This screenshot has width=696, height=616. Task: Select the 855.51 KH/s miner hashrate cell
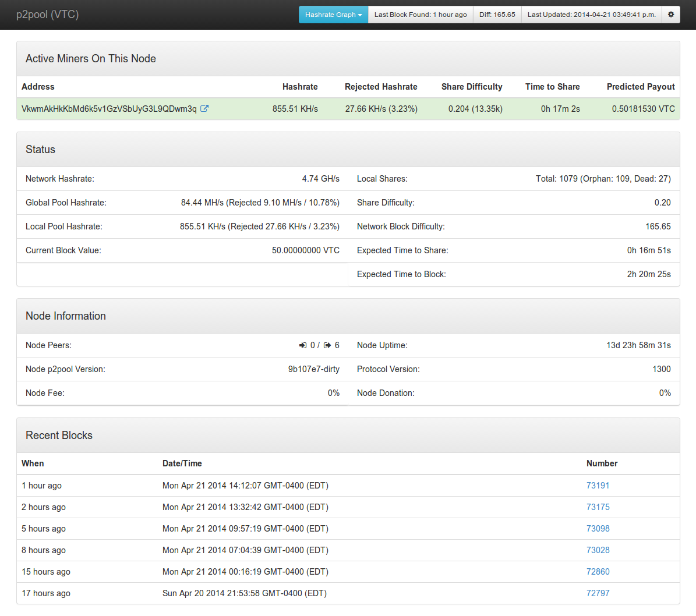pos(295,109)
